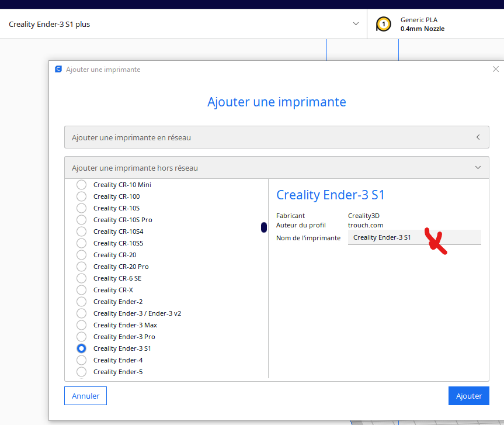Click the Ajouter button
504x425 pixels.
pyautogui.click(x=468, y=396)
